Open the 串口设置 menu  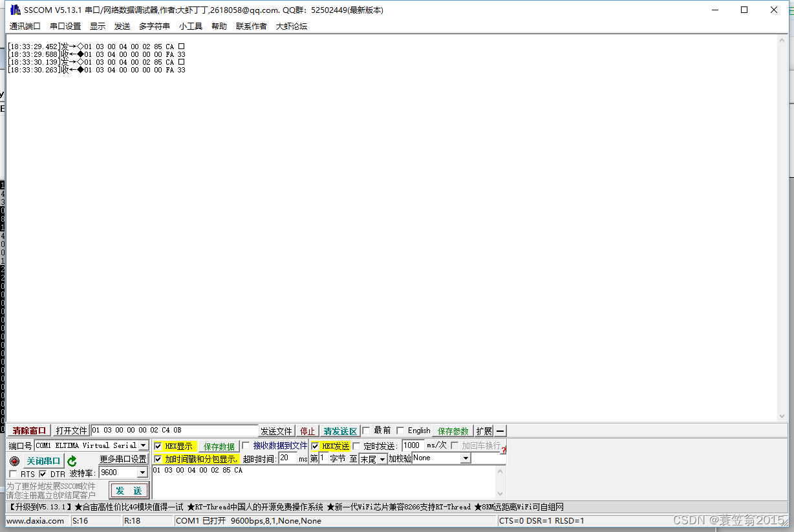(x=65, y=27)
